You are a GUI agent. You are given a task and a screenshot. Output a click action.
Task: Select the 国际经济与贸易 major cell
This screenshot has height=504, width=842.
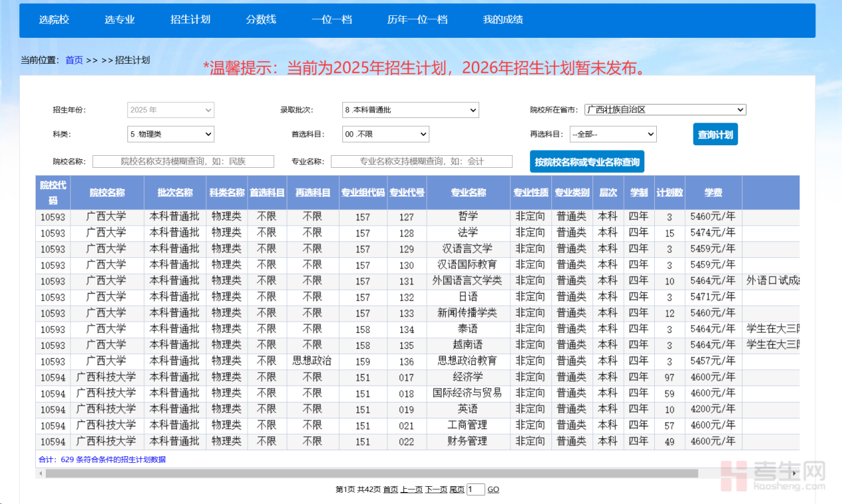tap(468, 393)
